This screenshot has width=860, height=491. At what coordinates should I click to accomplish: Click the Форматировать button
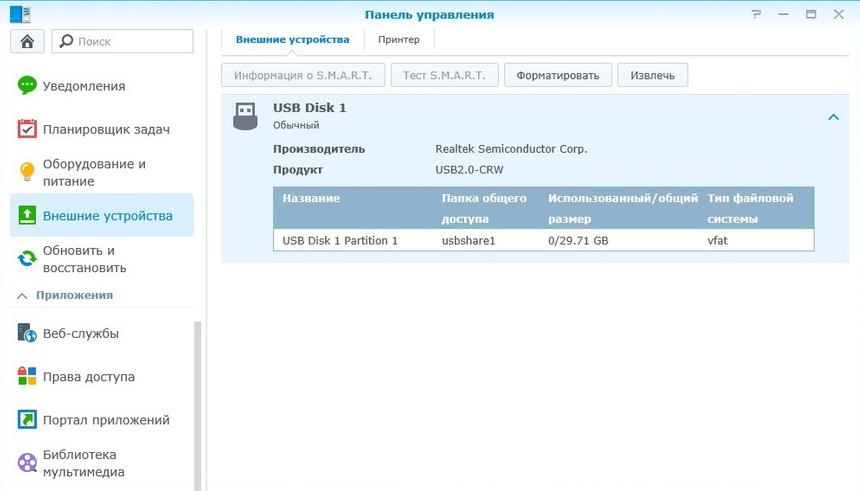[558, 75]
